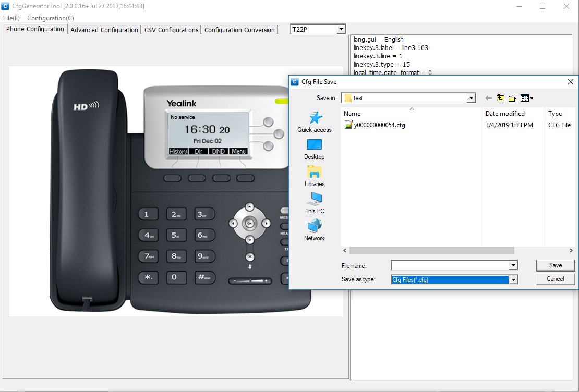The width and height of the screenshot is (579, 392).
Task: Select This PC in the places bar
Action: click(315, 203)
